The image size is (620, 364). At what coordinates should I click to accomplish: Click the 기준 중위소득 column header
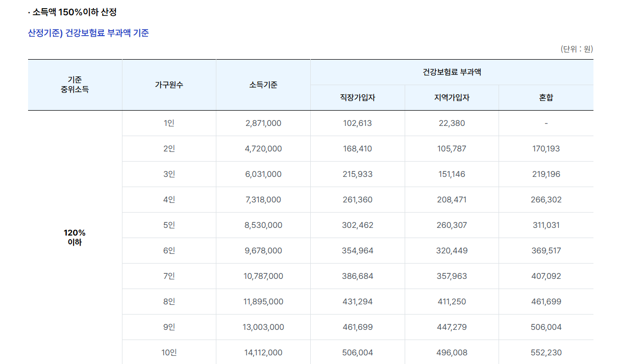click(x=75, y=84)
